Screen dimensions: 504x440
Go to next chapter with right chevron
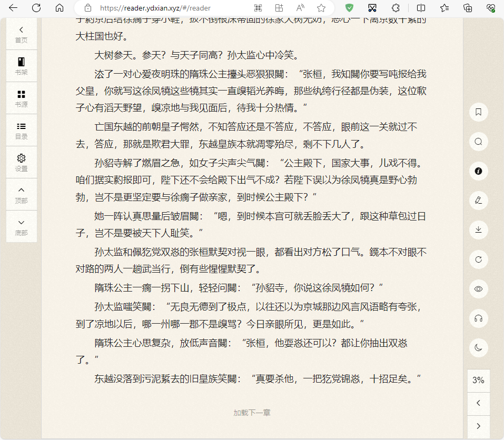coord(478,426)
